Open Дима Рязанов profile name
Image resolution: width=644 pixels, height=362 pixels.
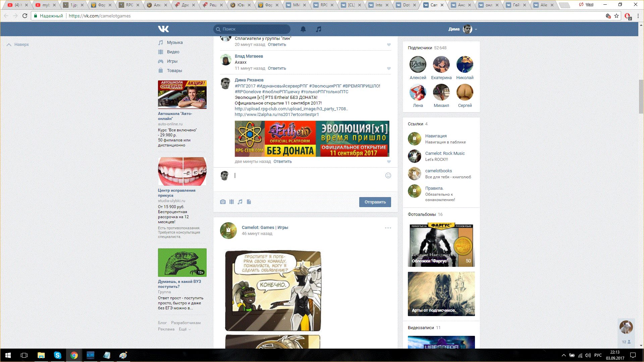point(249,80)
